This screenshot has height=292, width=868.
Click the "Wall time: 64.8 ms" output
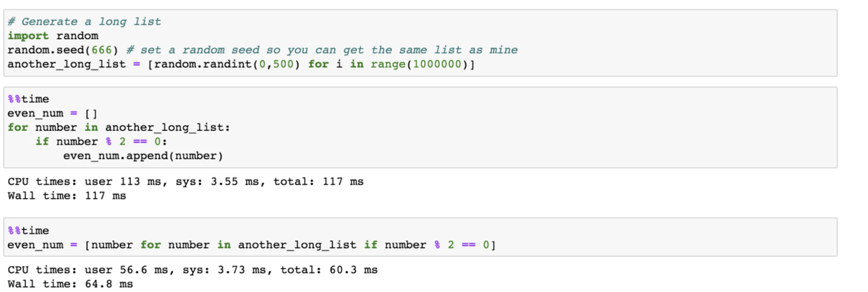(x=70, y=284)
